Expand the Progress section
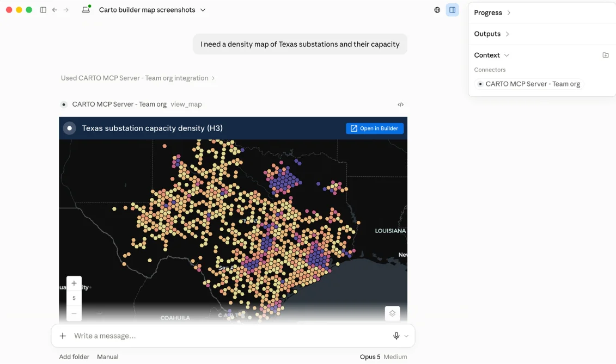This screenshot has width=616, height=364. pyautogui.click(x=492, y=13)
